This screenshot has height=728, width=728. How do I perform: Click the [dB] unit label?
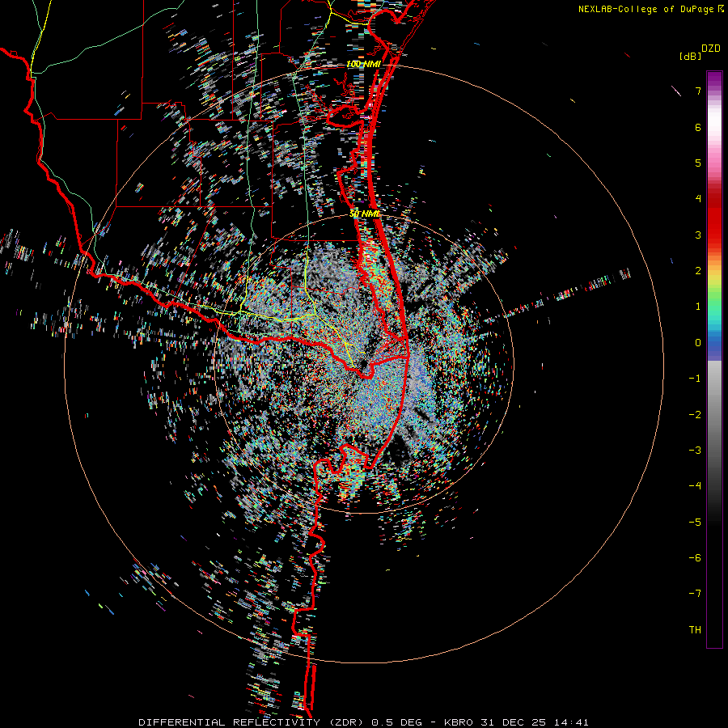[x=690, y=56]
